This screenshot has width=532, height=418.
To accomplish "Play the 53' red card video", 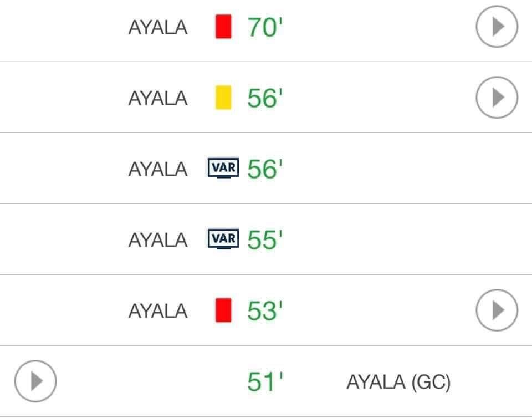I will (x=497, y=310).
